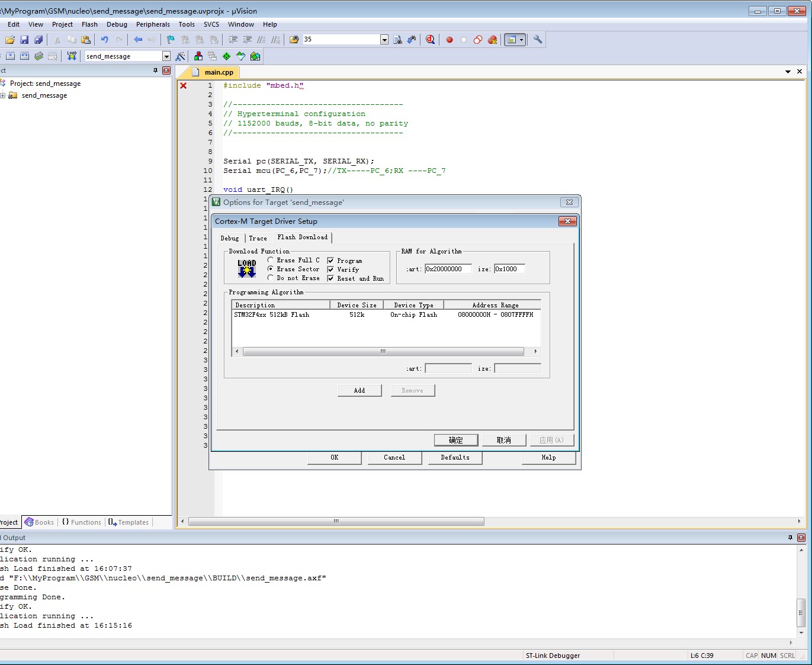
Task: Select the main.cpp editor tab
Action: click(213, 72)
